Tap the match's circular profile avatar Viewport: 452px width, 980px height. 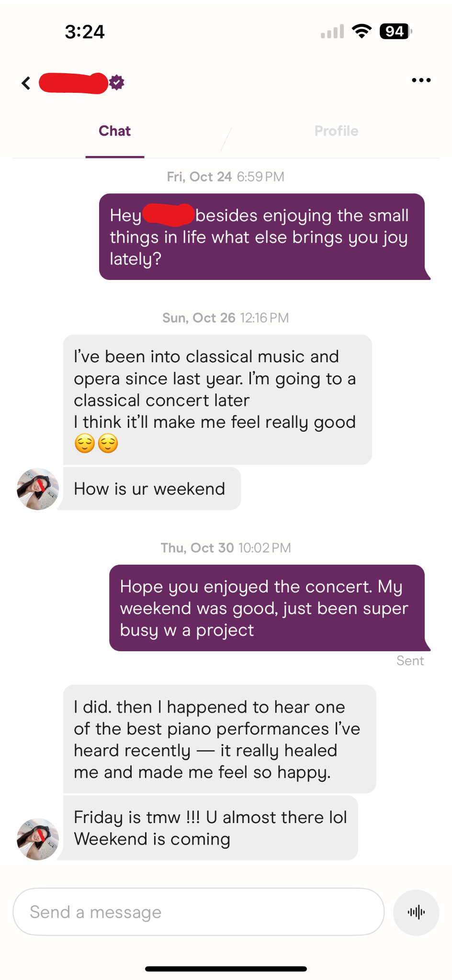37,489
